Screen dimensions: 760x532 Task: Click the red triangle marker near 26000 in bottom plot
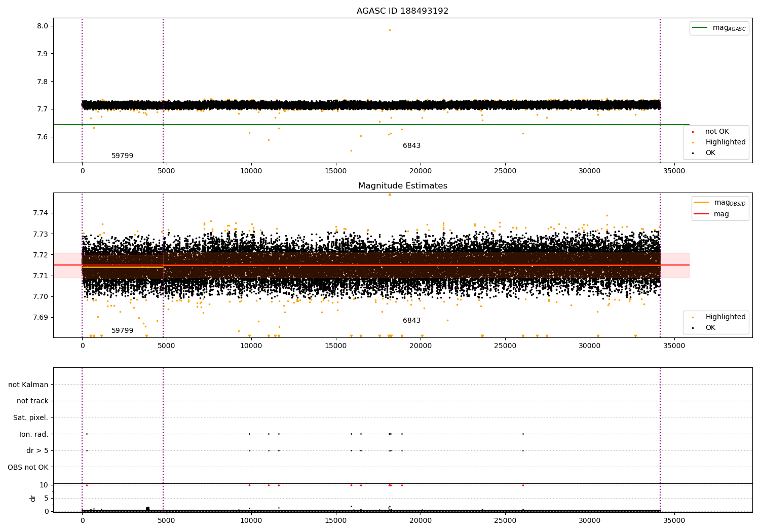point(523,485)
